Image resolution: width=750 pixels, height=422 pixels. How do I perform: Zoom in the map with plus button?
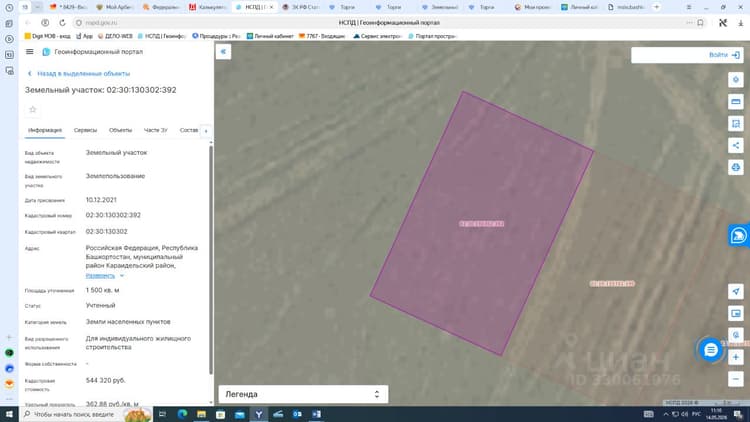736,357
